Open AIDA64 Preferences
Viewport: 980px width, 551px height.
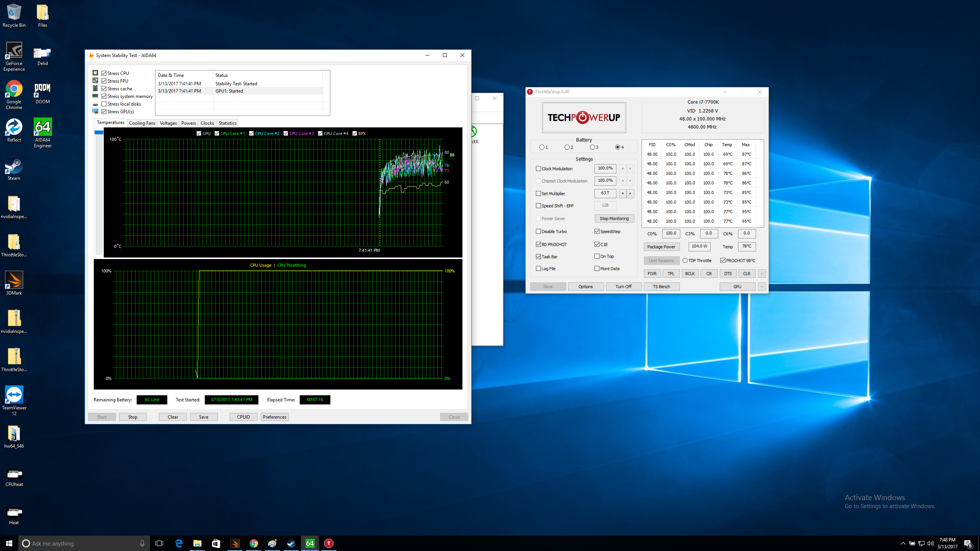[274, 417]
